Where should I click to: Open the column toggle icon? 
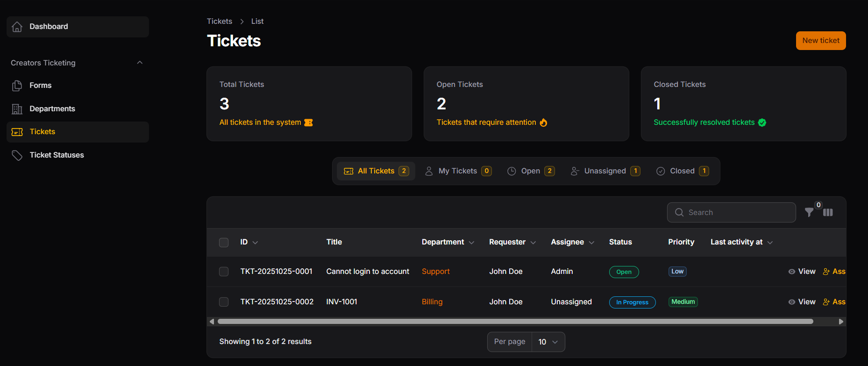click(828, 213)
